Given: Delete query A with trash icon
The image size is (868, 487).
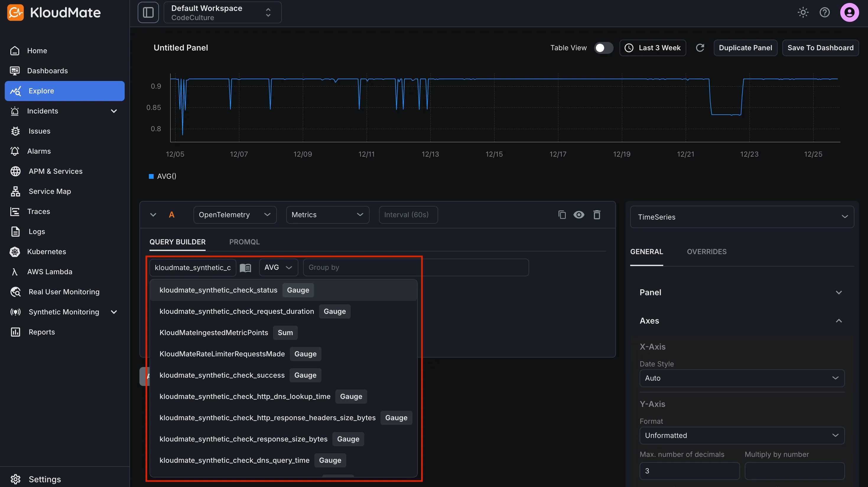Looking at the screenshot, I should coord(597,215).
